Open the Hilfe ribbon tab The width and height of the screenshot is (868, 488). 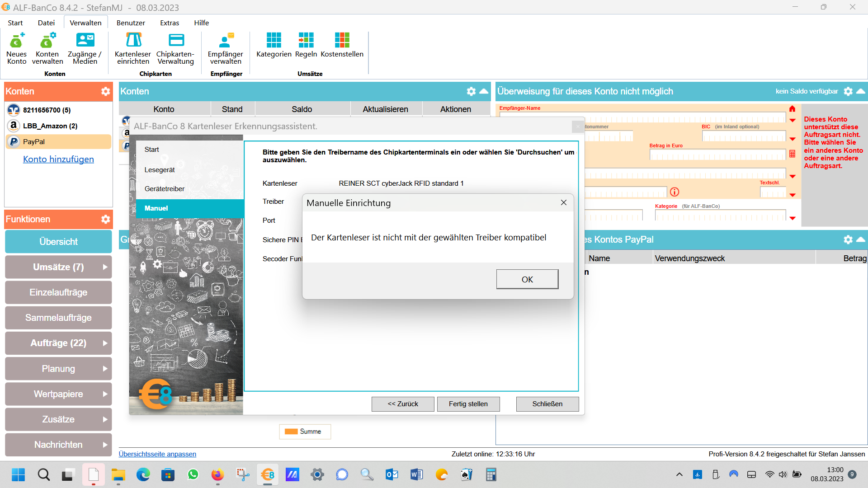201,23
